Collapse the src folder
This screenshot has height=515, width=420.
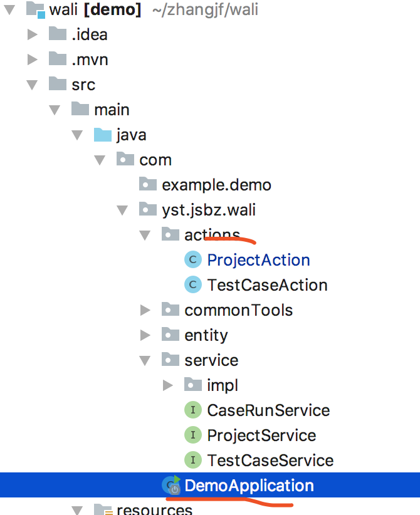pyautogui.click(x=33, y=85)
